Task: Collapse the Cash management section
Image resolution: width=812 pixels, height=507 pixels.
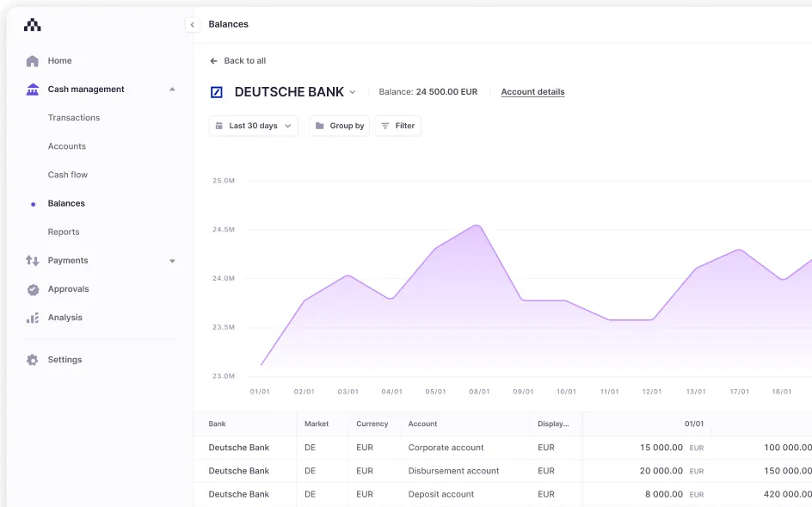Action: pos(172,89)
